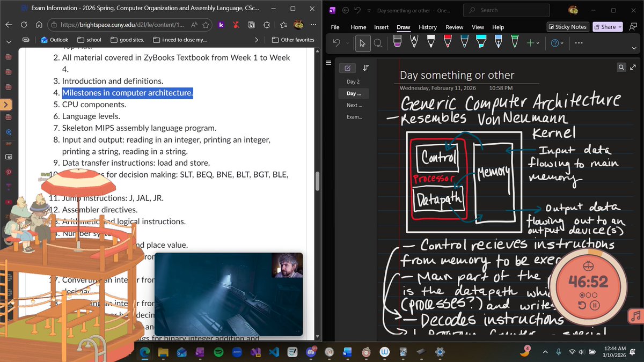The height and width of the screenshot is (362, 644).
Task: Go to Edge home page
Action: pyautogui.click(x=39, y=25)
